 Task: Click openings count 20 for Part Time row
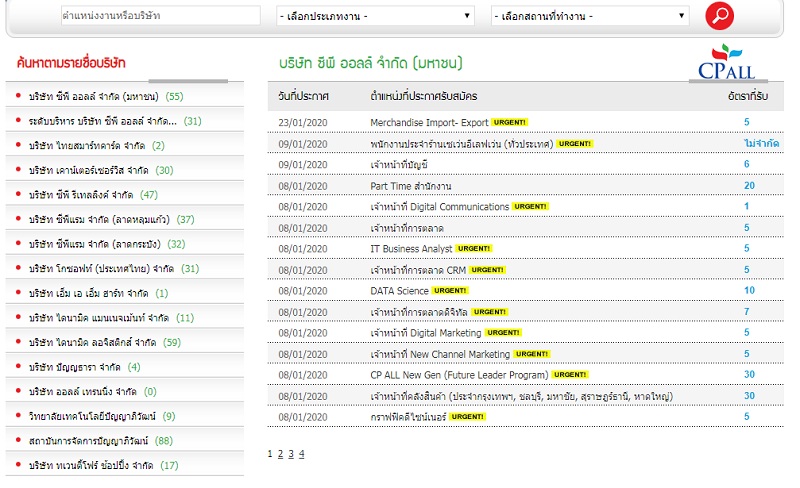point(749,185)
